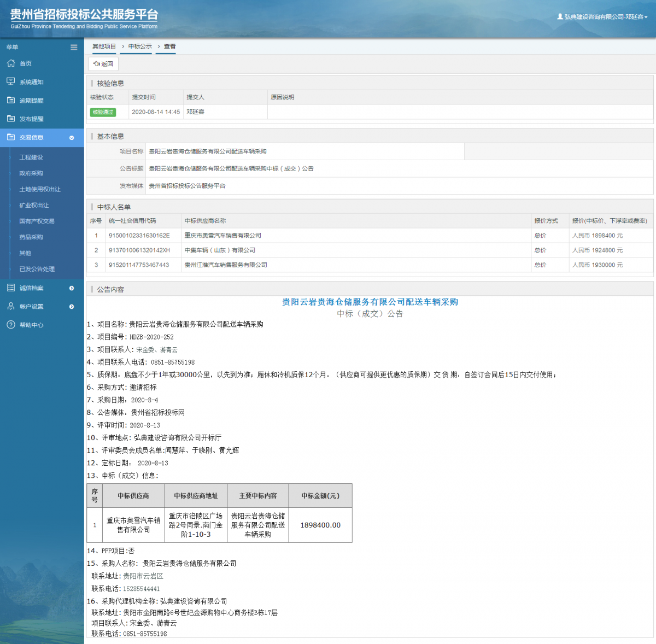
Task: Select 土地使用权出让 submenu item
Action: [40, 189]
